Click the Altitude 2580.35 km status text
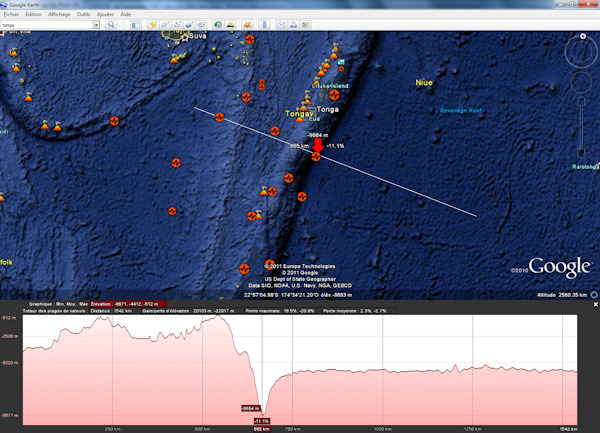This screenshot has height=433, width=600. click(x=562, y=295)
